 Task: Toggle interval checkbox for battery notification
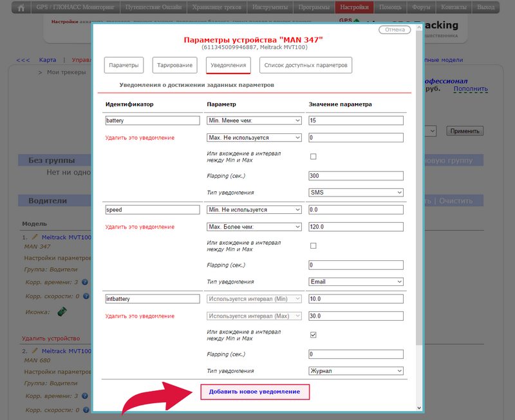(x=314, y=157)
